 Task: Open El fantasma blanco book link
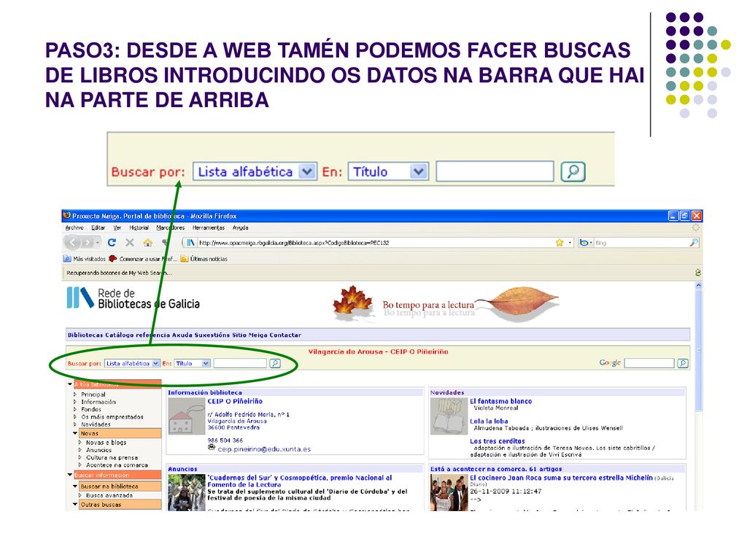501,402
